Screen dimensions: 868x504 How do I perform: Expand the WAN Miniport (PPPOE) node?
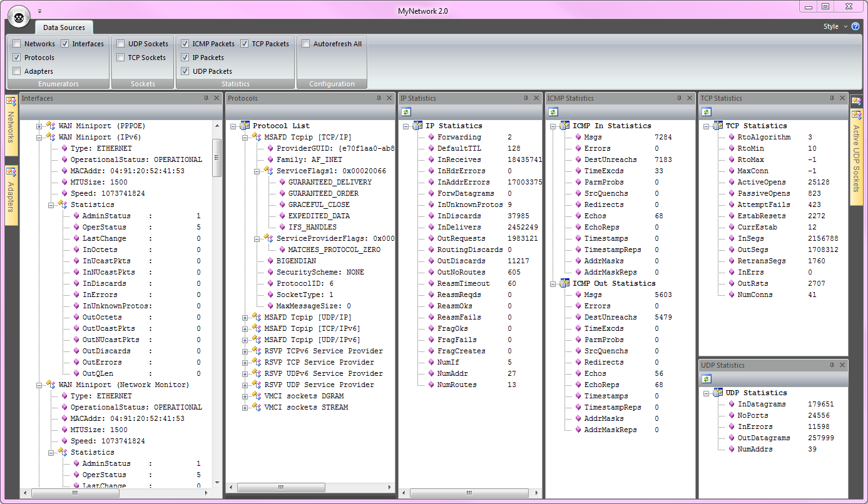[x=39, y=126]
